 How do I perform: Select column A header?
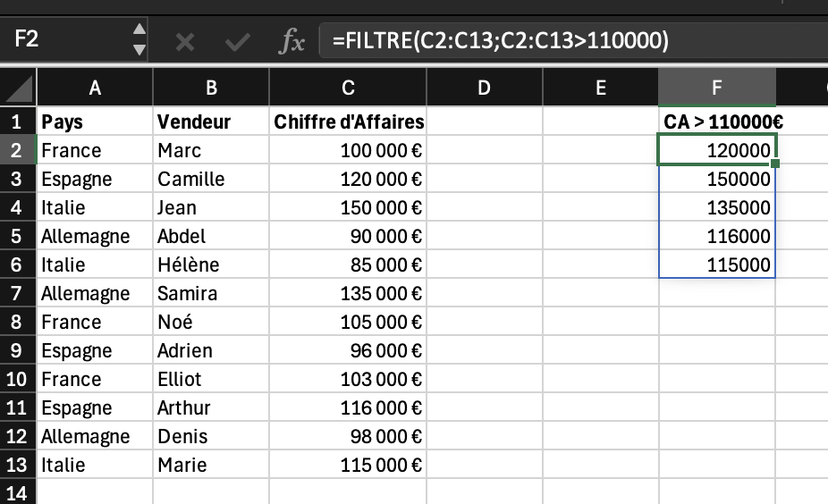tap(95, 88)
